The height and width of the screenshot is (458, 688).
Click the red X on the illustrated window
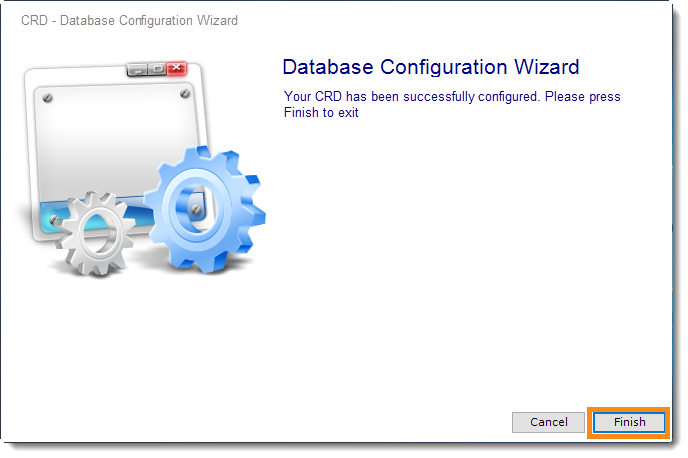pos(176,68)
